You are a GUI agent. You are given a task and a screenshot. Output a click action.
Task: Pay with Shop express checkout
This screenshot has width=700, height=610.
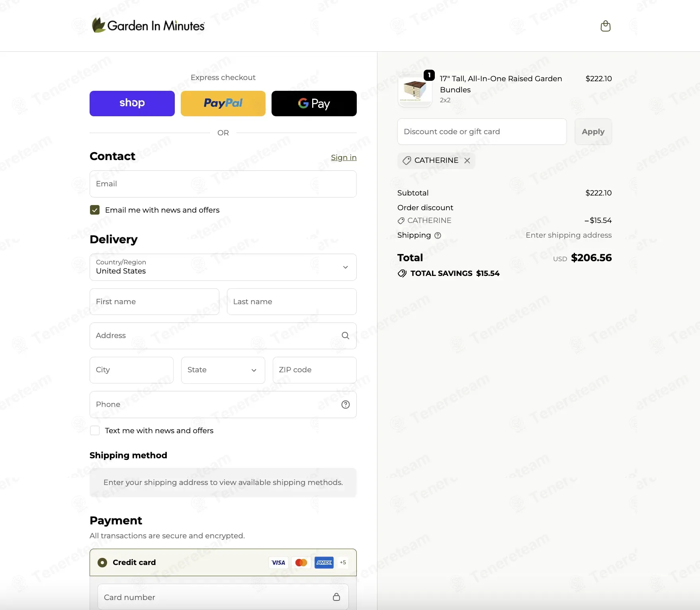132,104
